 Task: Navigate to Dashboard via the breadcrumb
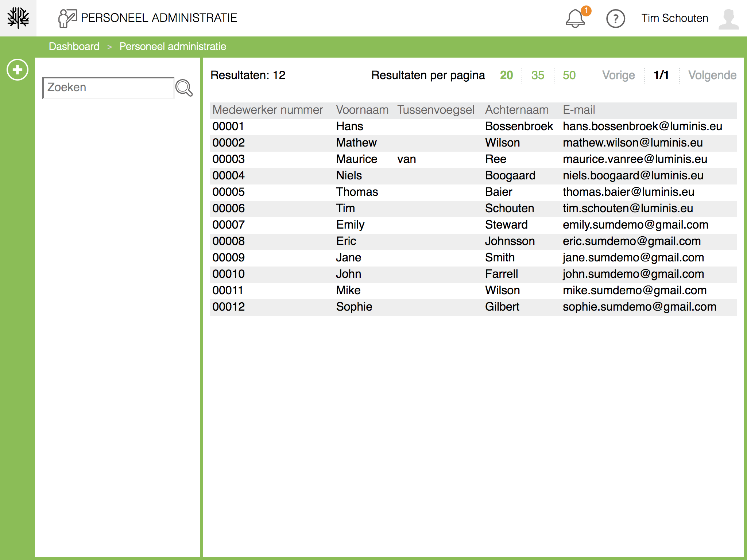tap(74, 46)
